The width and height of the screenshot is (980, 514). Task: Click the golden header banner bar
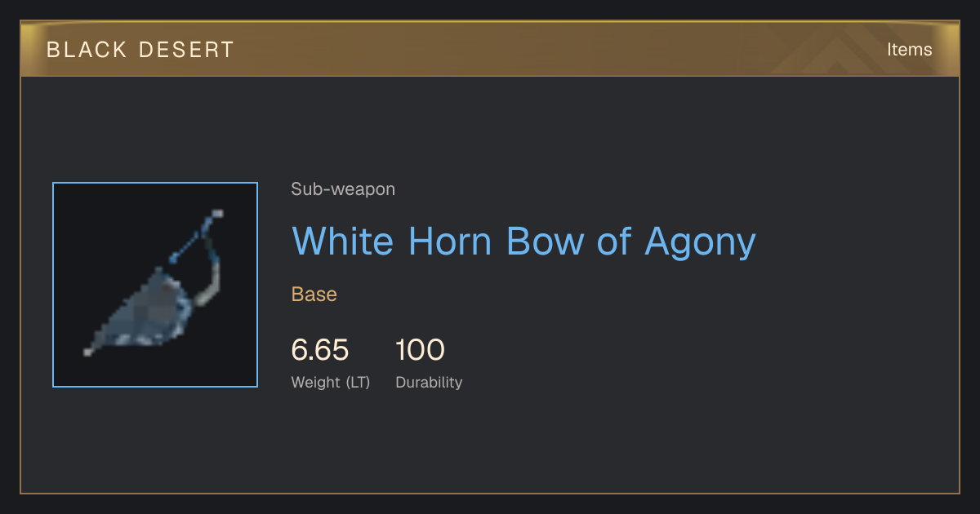pyautogui.click(x=490, y=49)
